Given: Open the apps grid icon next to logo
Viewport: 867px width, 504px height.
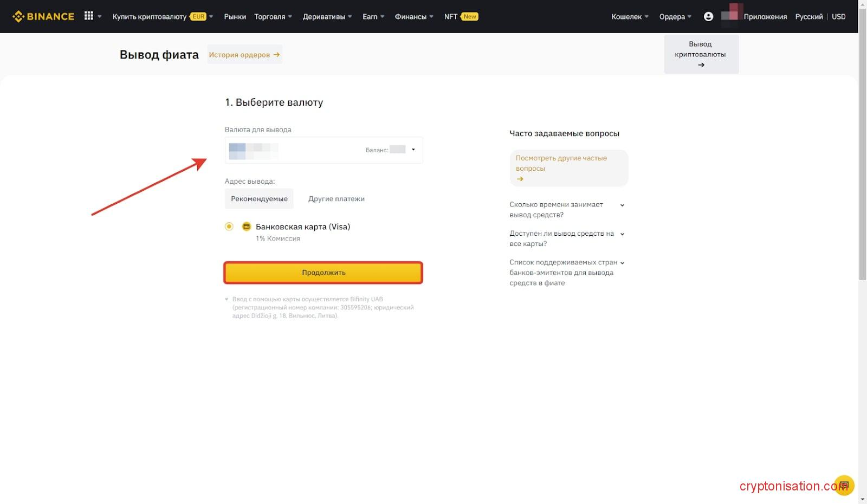Looking at the screenshot, I should click(88, 16).
